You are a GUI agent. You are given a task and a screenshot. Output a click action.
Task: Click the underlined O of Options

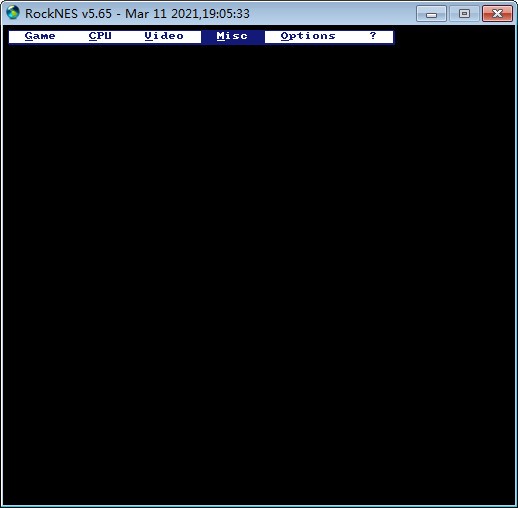[284, 36]
